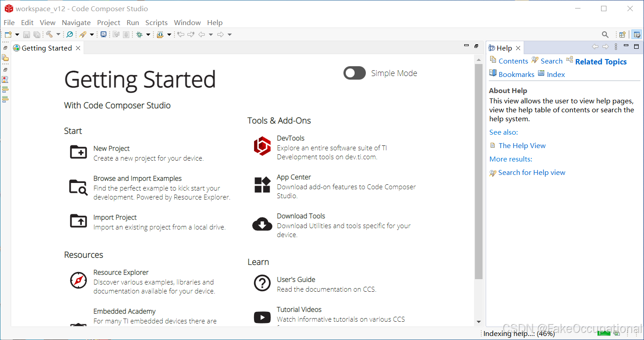Image resolution: width=644 pixels, height=340 pixels.
Task: Click the green bug Debug icon
Action: click(x=139, y=34)
